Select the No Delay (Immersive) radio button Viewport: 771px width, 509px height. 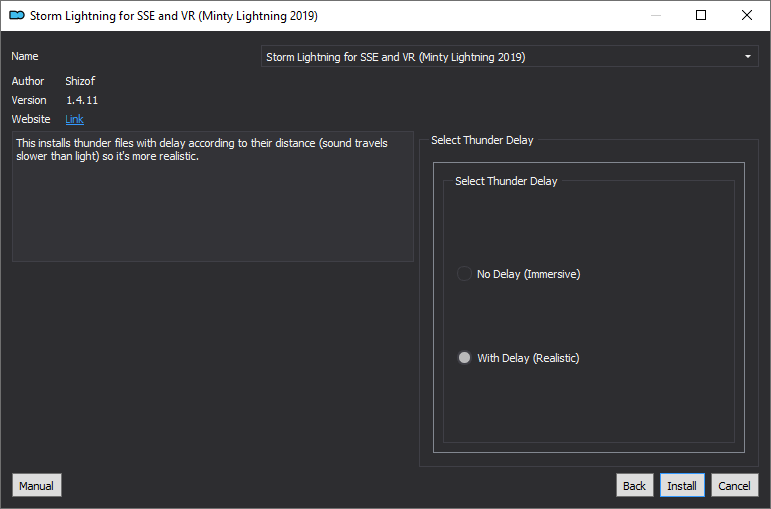464,274
